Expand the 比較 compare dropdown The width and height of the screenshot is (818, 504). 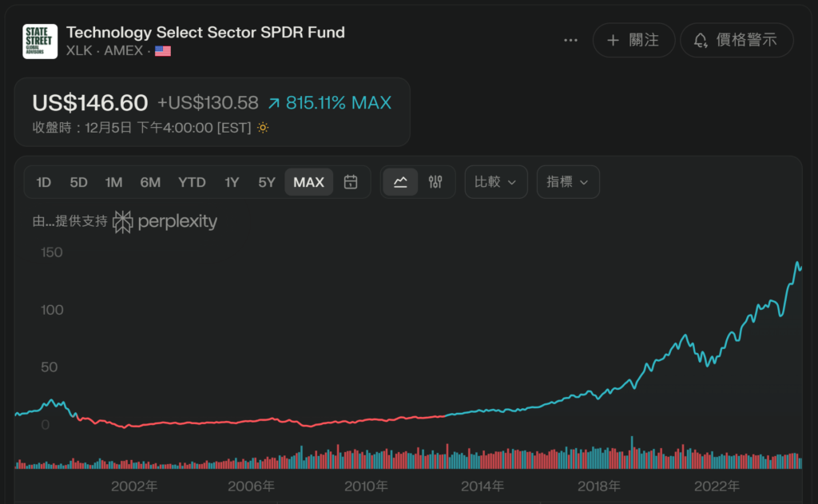[x=495, y=182]
